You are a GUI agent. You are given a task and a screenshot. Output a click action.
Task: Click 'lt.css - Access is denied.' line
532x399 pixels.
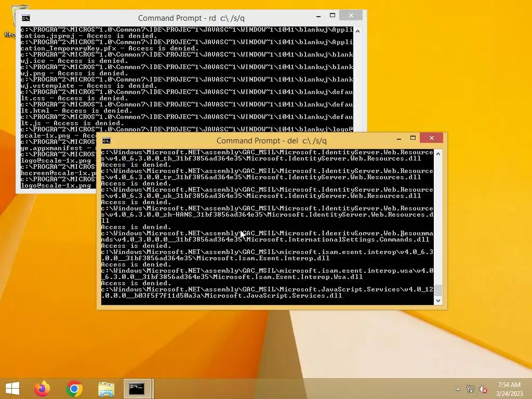[x=74, y=98]
